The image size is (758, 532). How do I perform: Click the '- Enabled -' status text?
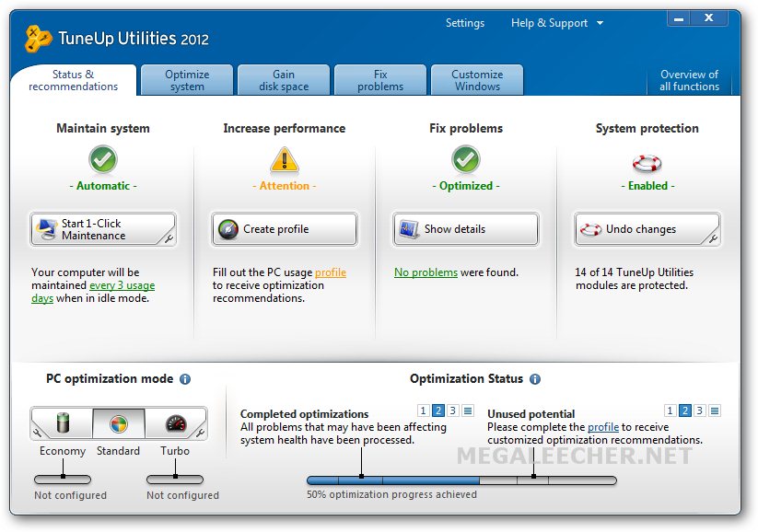click(647, 186)
